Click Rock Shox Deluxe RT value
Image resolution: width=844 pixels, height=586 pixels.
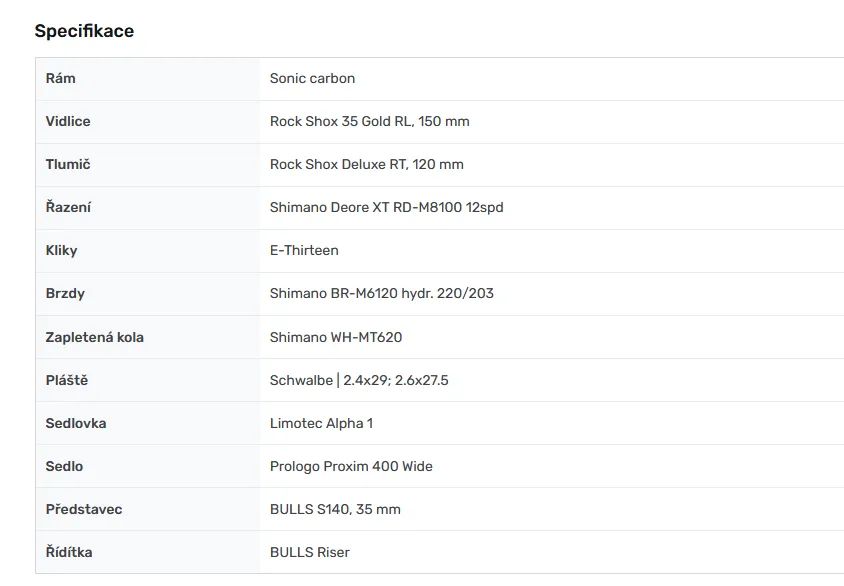pos(366,164)
